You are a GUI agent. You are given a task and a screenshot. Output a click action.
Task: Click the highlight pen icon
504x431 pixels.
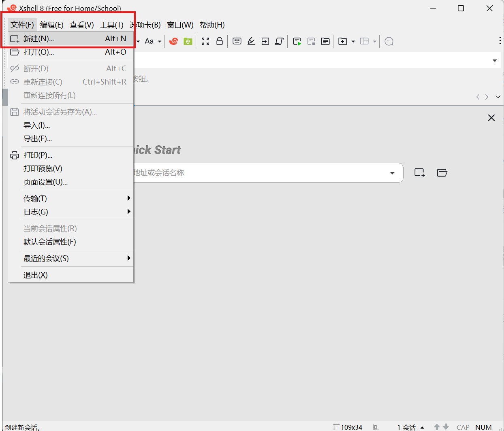click(251, 41)
